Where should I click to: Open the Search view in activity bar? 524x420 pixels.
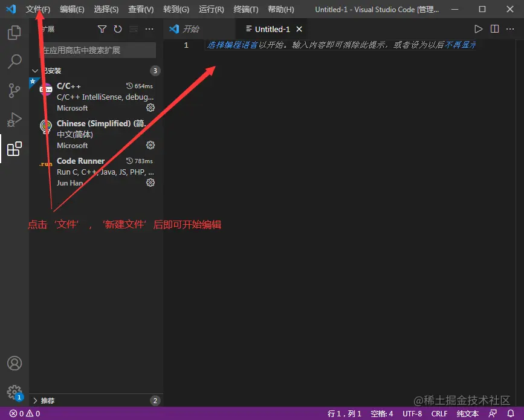point(15,62)
